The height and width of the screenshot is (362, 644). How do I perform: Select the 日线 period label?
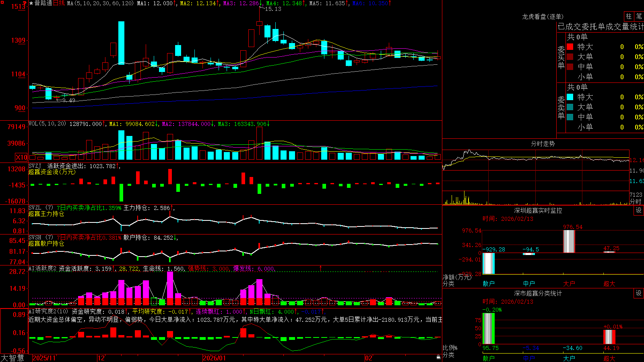point(59,3)
